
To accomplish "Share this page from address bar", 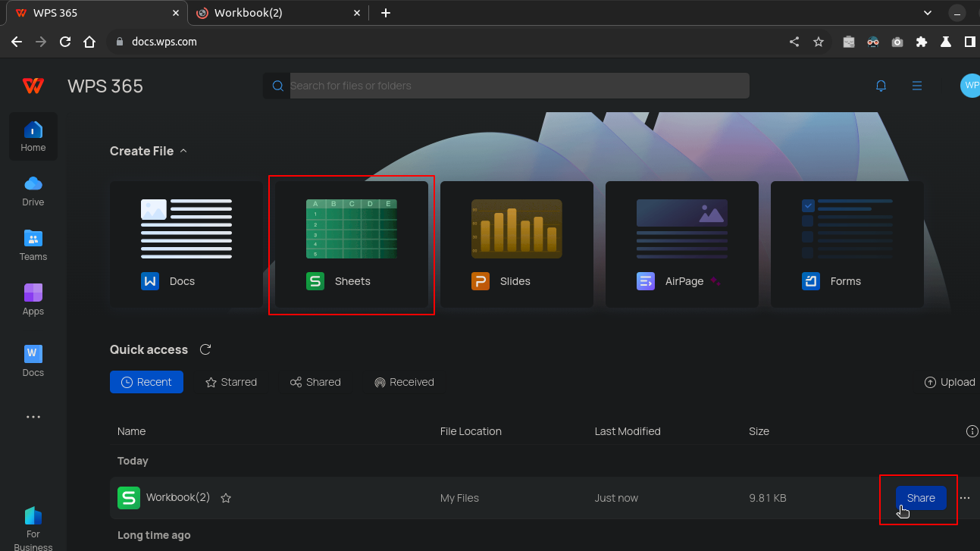I will coord(794,42).
